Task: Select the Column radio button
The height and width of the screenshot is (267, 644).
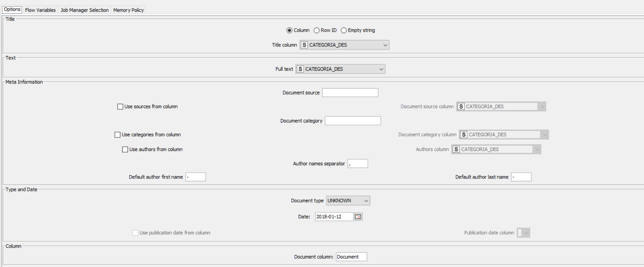Action: (x=289, y=30)
